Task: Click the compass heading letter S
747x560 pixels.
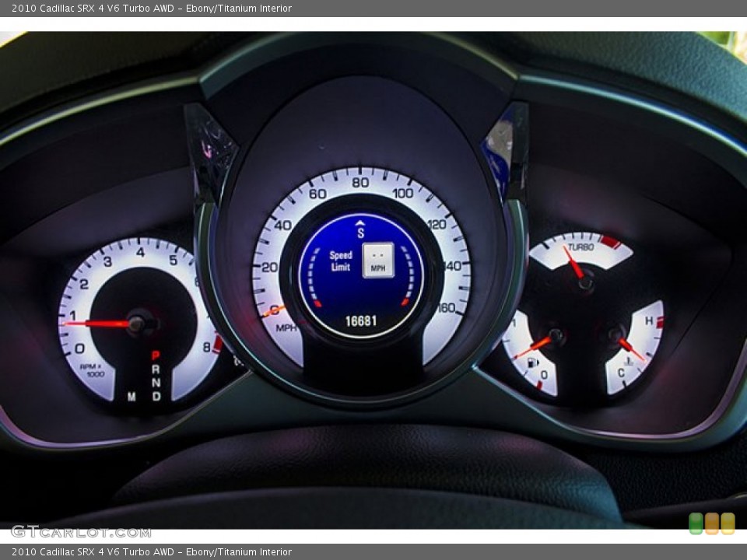Action: pyautogui.click(x=360, y=233)
